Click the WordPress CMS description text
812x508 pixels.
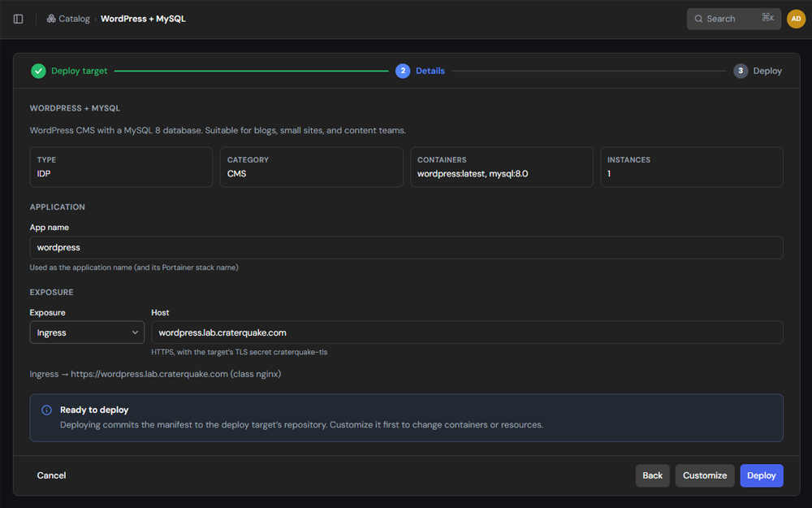[218, 130]
